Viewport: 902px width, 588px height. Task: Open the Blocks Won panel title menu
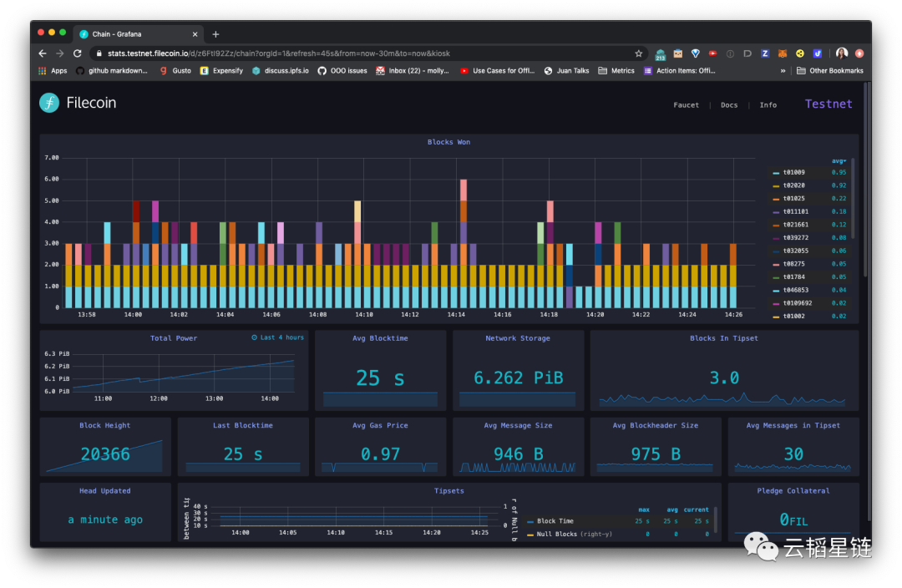coord(448,142)
